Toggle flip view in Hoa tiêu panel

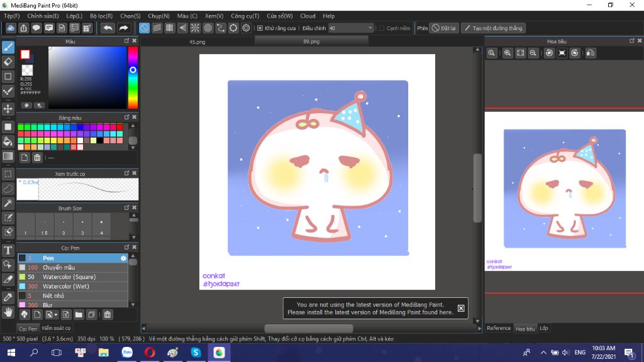(591, 53)
